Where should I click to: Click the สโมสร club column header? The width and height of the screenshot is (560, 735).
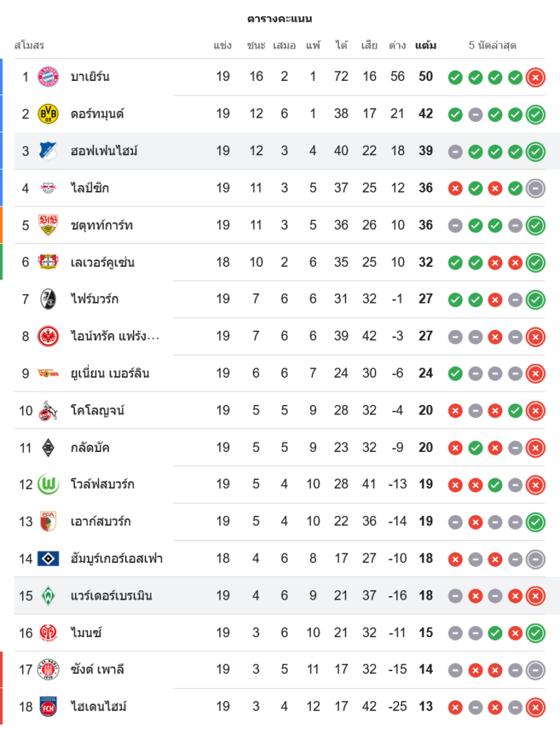pyautogui.click(x=29, y=46)
